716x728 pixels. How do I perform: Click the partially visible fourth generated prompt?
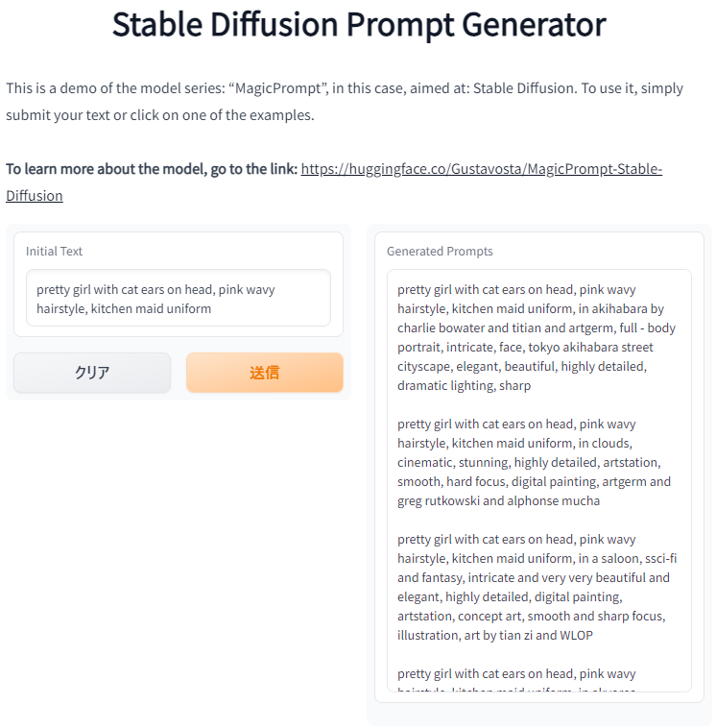(516, 679)
